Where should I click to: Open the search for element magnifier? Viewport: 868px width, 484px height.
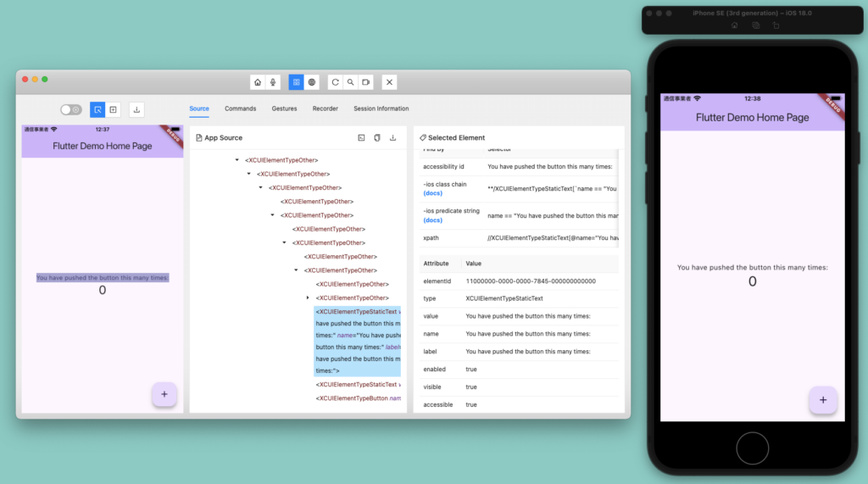350,82
